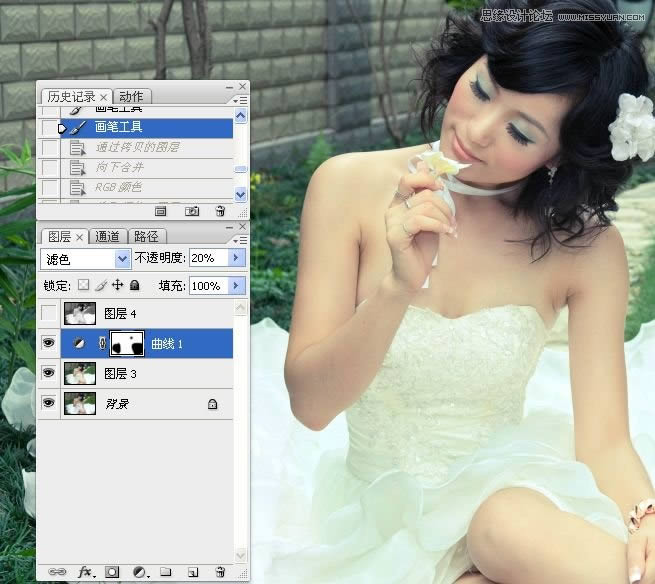Viewport: 655px width, 584px height.
Task: Click the link layers icon
Action: coord(57,572)
